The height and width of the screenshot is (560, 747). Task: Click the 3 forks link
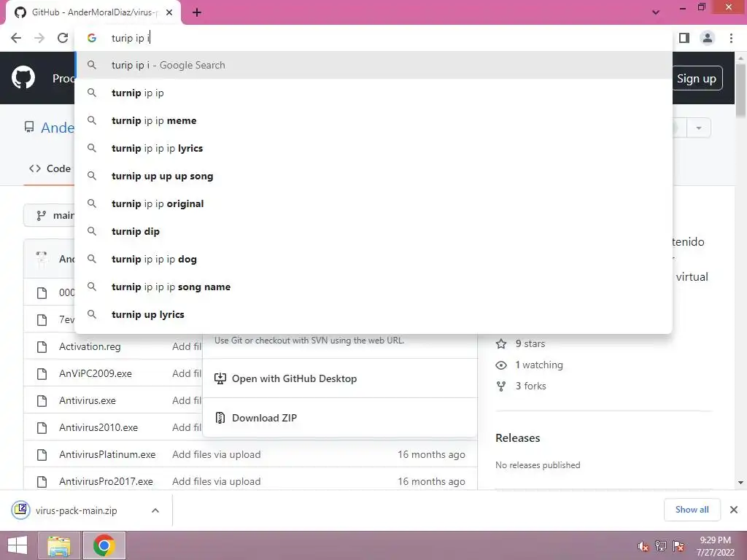531,386
